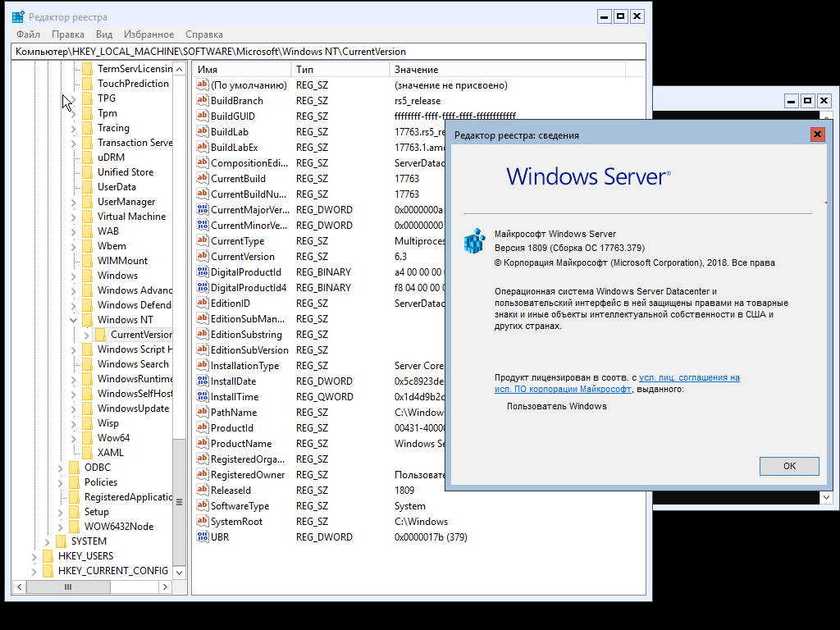Select the Windows Search key
Viewport: 840px width, 630px height.
pyautogui.click(x=133, y=364)
